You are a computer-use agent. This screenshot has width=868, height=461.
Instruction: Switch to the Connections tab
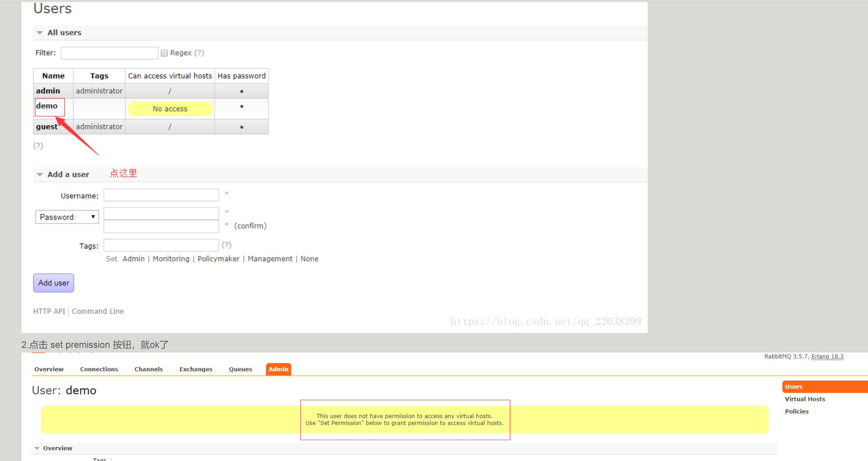(x=99, y=369)
